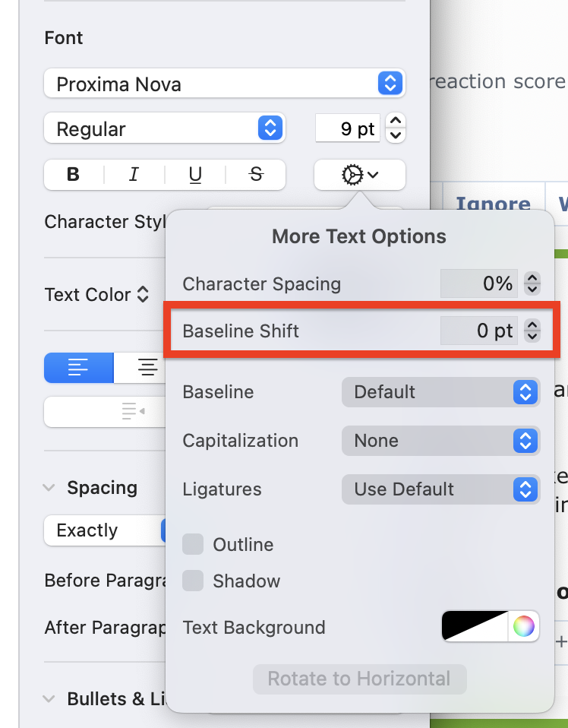Open the advanced text options gear
Viewport: 568px width, 728px height.
(360, 175)
